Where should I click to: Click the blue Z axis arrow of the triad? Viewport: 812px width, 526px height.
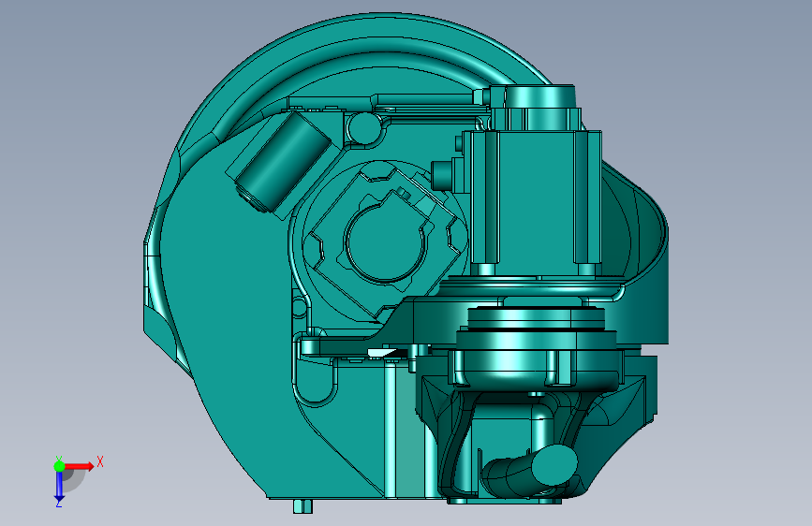(59, 486)
